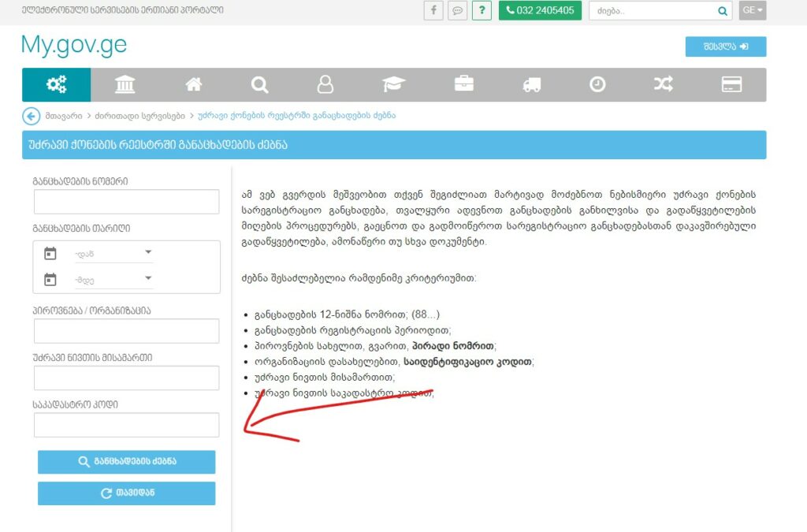Image resolution: width=807 pixels, height=532 pixels.
Task: Click the green question mark help icon
Action: pyautogui.click(x=482, y=11)
